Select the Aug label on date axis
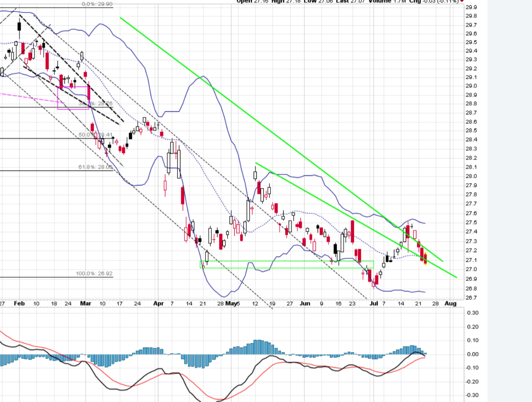This screenshot has height=402, width=532. click(450, 304)
